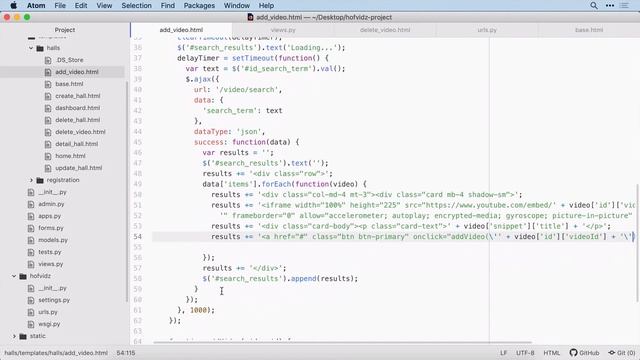Open the Edit menu
This screenshot has width=640, height=360.
(81, 5)
